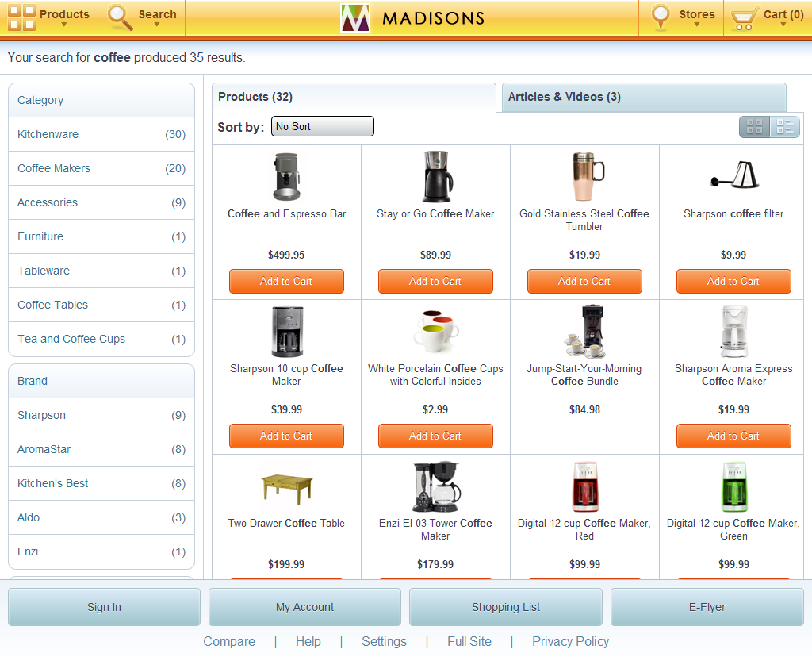
Task: Add Coffee and Espresso Bar to cart
Action: [x=286, y=281]
